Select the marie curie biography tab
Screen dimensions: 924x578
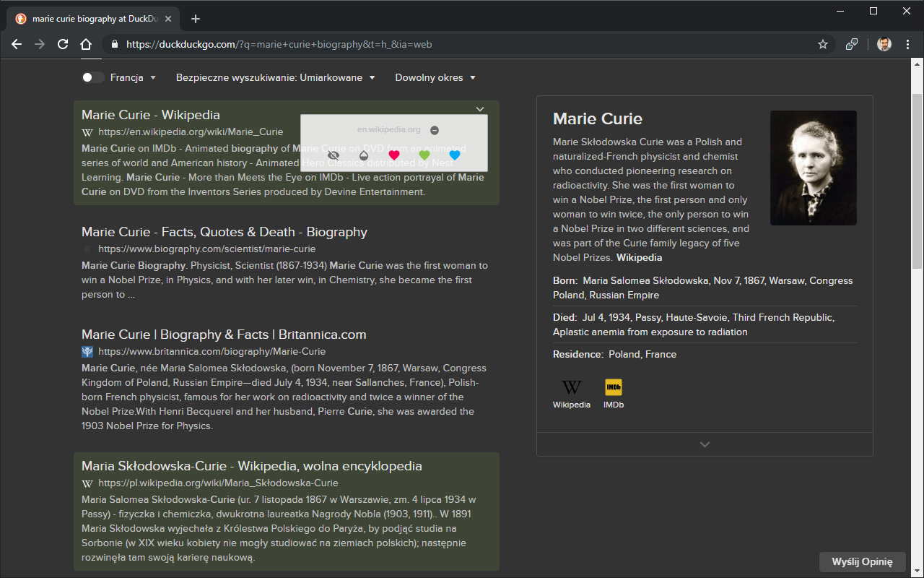click(x=94, y=19)
